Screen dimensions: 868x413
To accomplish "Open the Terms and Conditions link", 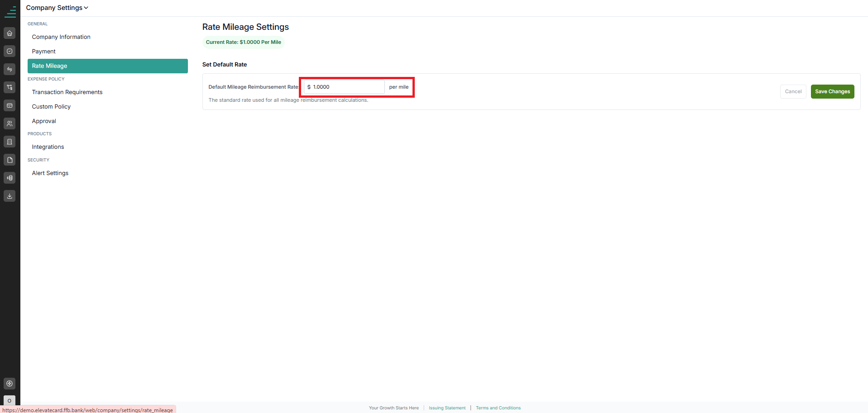I will 498,408.
